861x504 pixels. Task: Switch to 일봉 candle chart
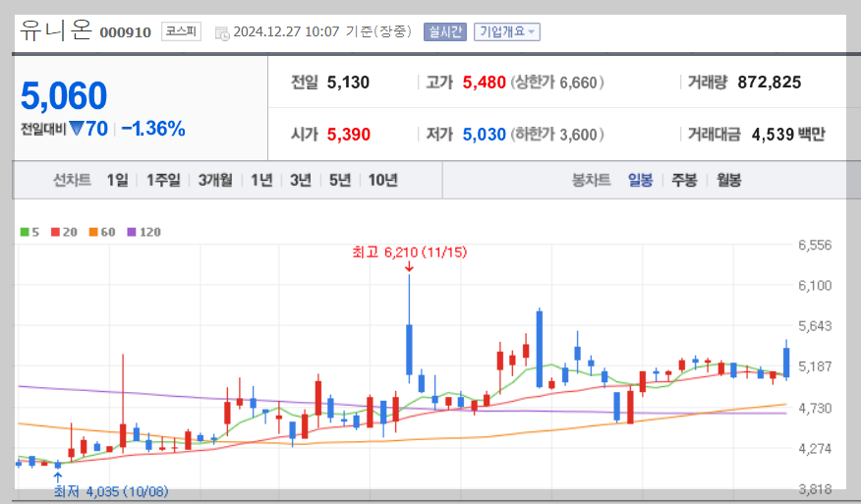pos(640,180)
